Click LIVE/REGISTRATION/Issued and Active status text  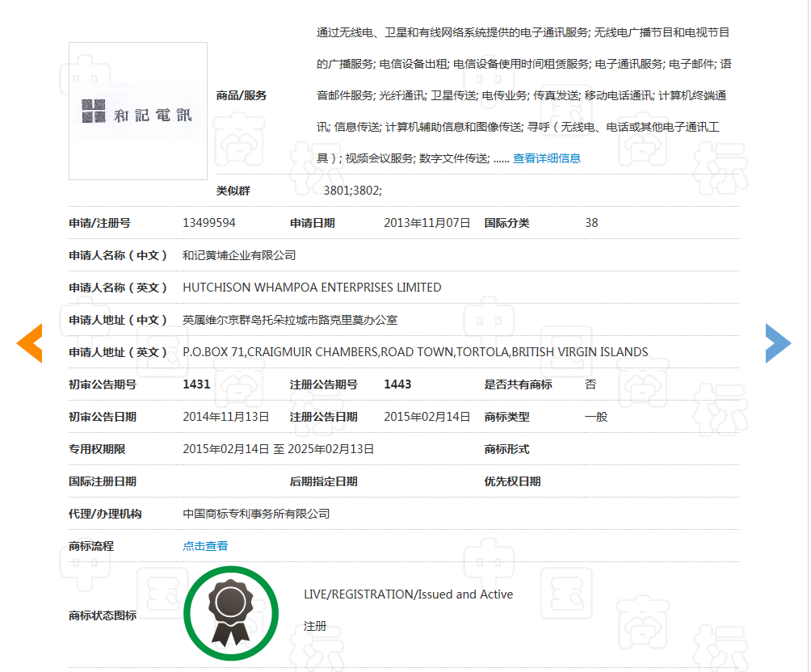coord(408,594)
